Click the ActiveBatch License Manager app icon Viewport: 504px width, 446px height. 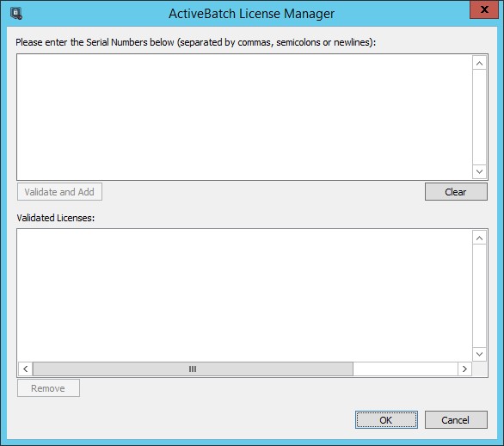coord(15,14)
